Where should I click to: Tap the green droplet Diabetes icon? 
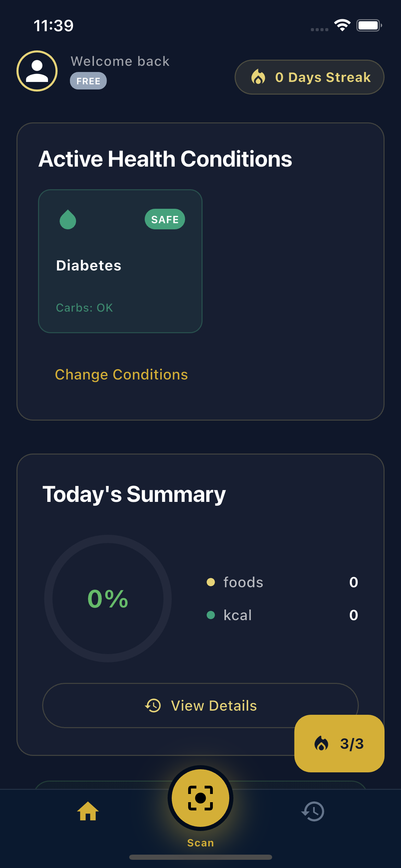68,219
